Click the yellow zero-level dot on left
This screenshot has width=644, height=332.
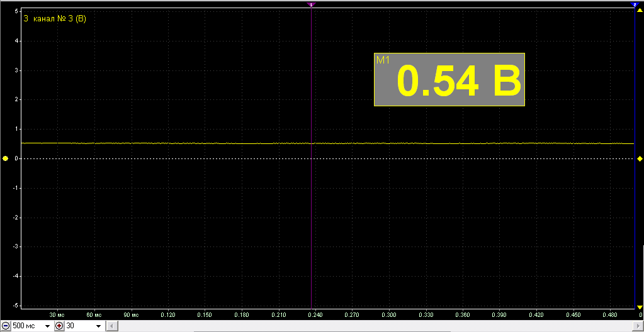pos(5,158)
